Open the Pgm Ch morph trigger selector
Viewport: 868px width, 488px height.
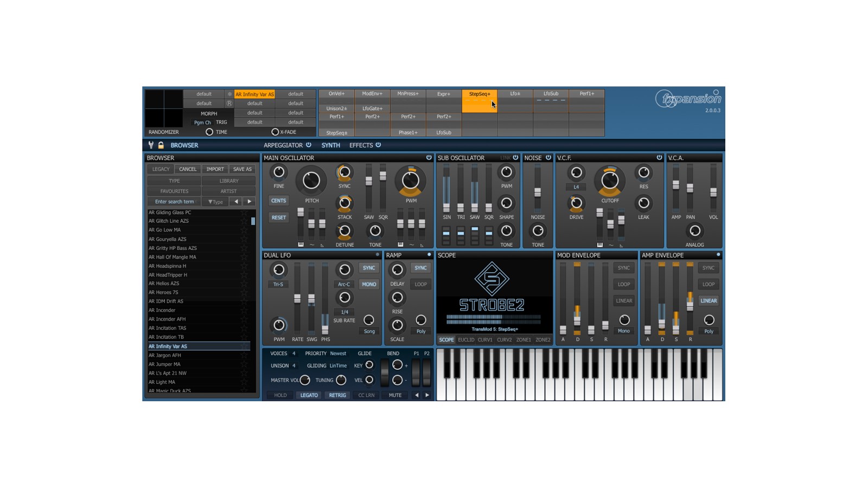[x=202, y=123]
